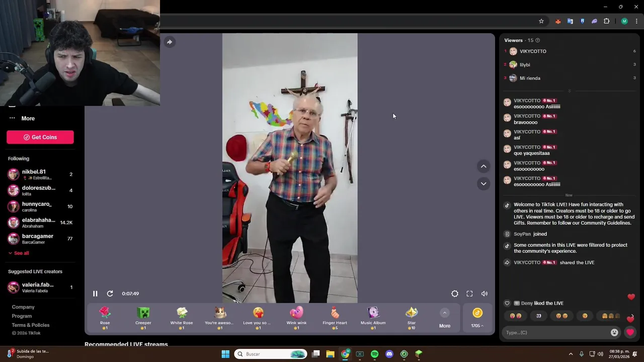Send the Creeper gift

[x=143, y=318]
